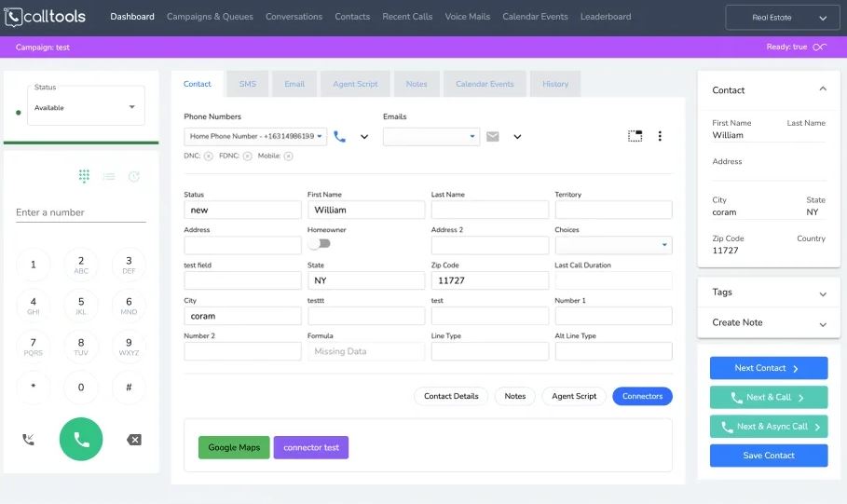Click the purple connector test button
The image size is (847, 504).
[311, 447]
